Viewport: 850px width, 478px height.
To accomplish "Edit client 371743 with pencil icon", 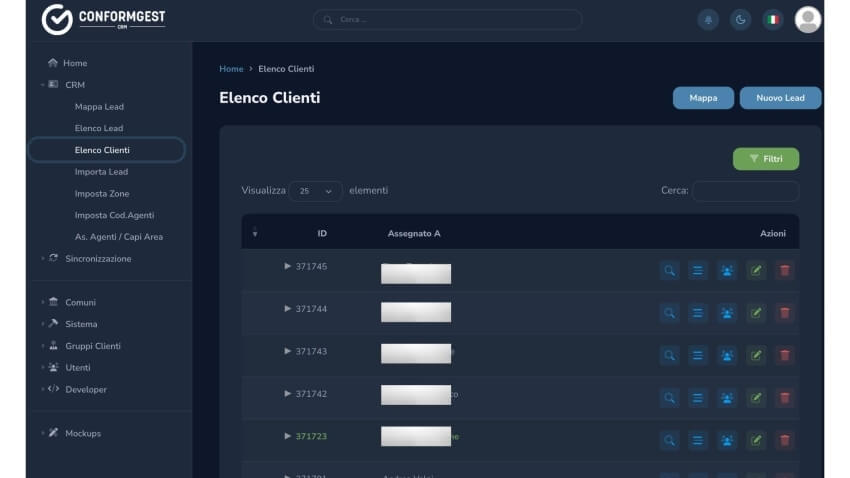I will pyautogui.click(x=756, y=356).
